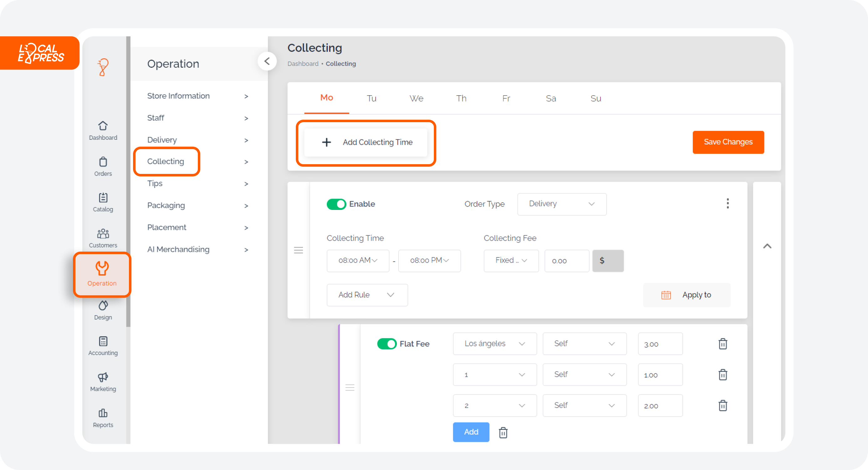Screen dimensions: 868x470
Task: Open the 08:00 AM start time dropdown
Action: pyautogui.click(x=358, y=261)
